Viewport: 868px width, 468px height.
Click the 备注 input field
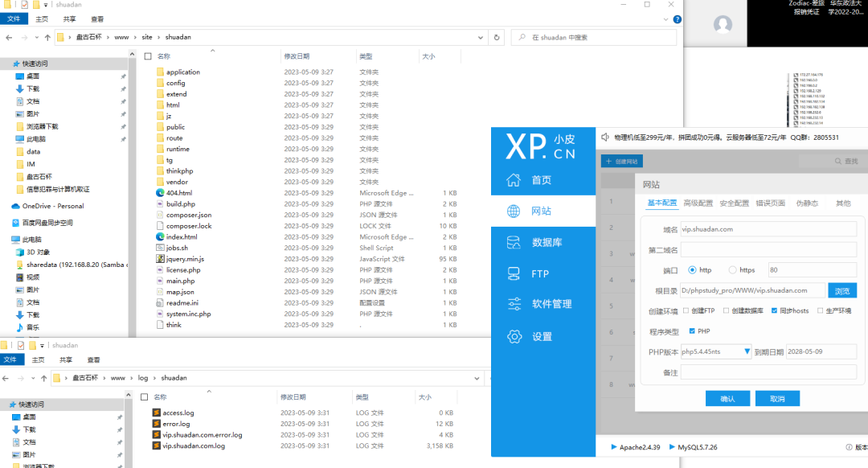768,372
